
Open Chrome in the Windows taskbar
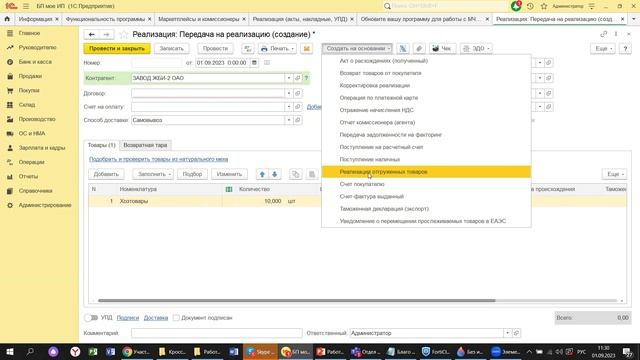pyautogui.click(x=137, y=351)
